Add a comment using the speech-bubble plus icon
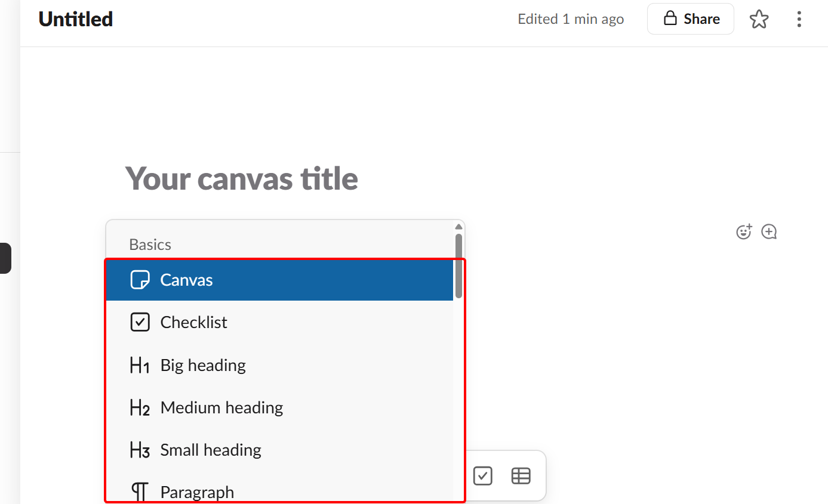828x504 pixels. (x=769, y=231)
